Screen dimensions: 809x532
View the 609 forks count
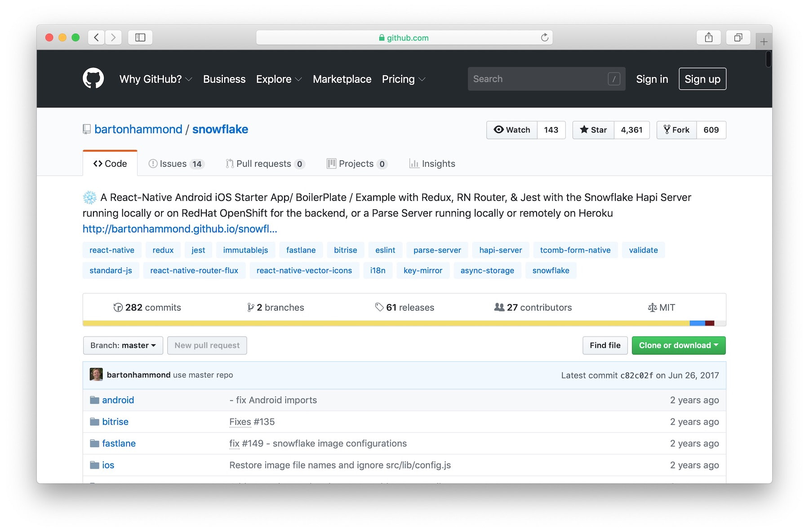(711, 130)
